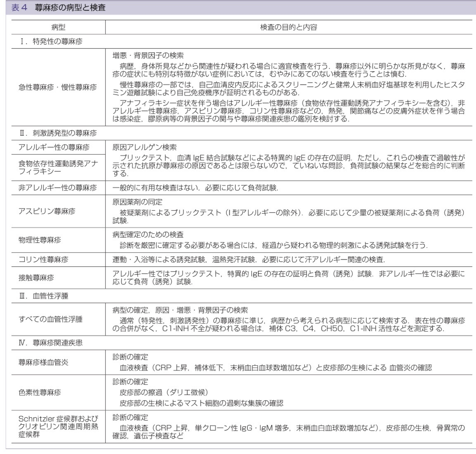
Task: Click the 原因アレルゲン検索 text
Action: coord(144,147)
